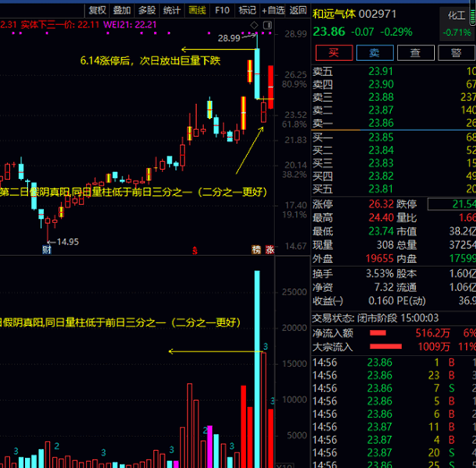Click 实体下三一价: 22.11 indicator label
476x468 pixels.
click(60, 25)
